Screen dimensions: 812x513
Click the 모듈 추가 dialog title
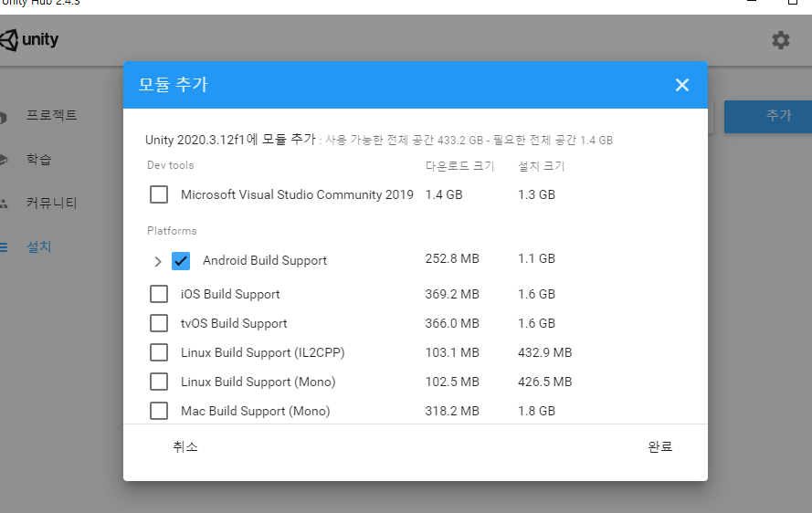173,84
